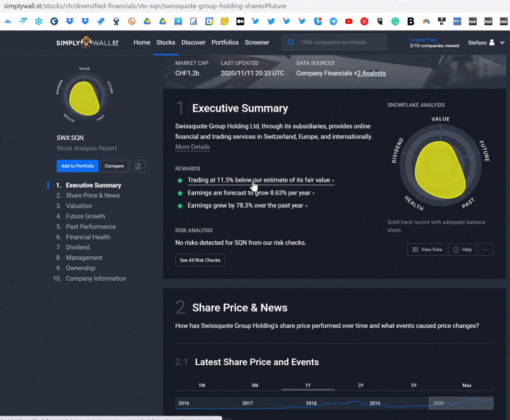Screen dimensions: 510x420
Task: Expand 'Earnings grew by 78.3%' reward
Action: pyautogui.click(x=246, y=206)
